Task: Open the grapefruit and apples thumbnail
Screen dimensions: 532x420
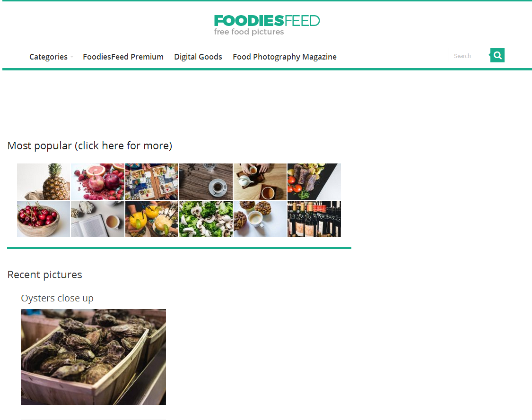Action: 98,182
